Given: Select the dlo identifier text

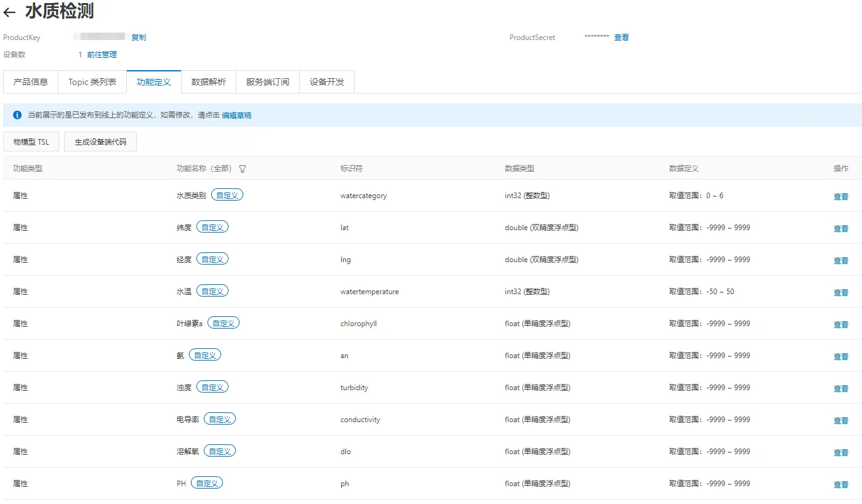Looking at the screenshot, I should click(345, 452).
